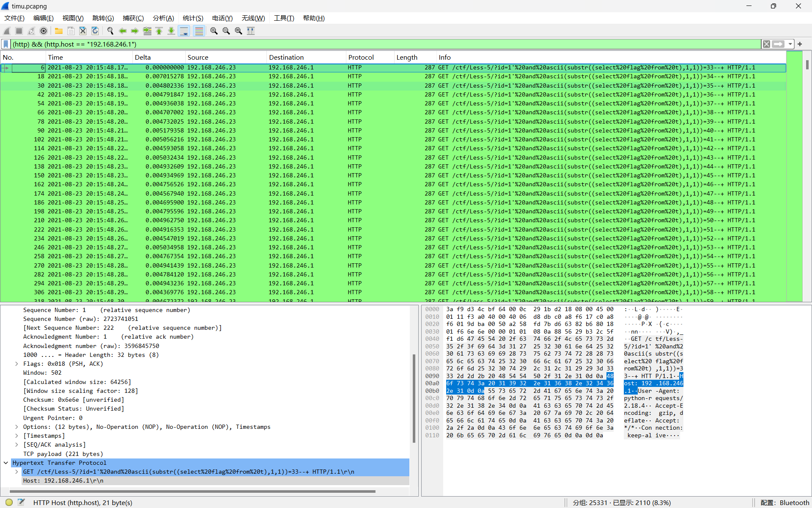Click the open capture file folder icon
812x508 pixels.
59,31
